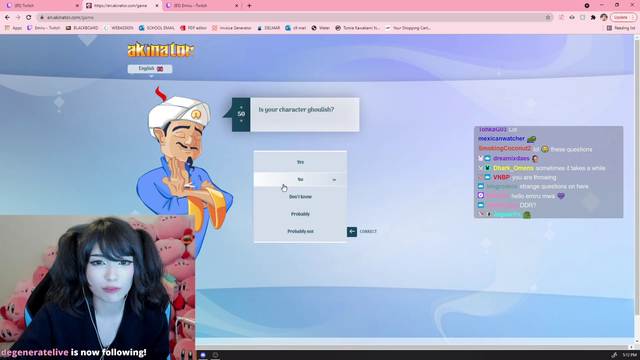Click the question text 'Is your character ghoulish?'

[296, 109]
